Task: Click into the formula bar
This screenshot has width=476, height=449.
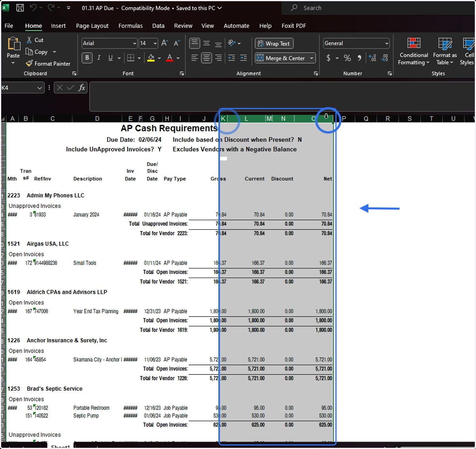Action: click(282, 96)
